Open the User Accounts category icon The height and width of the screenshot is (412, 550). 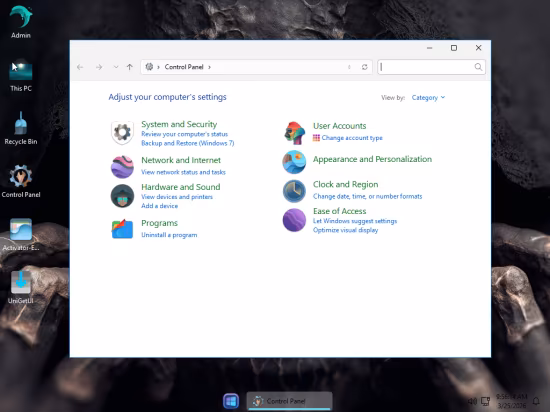(294, 133)
